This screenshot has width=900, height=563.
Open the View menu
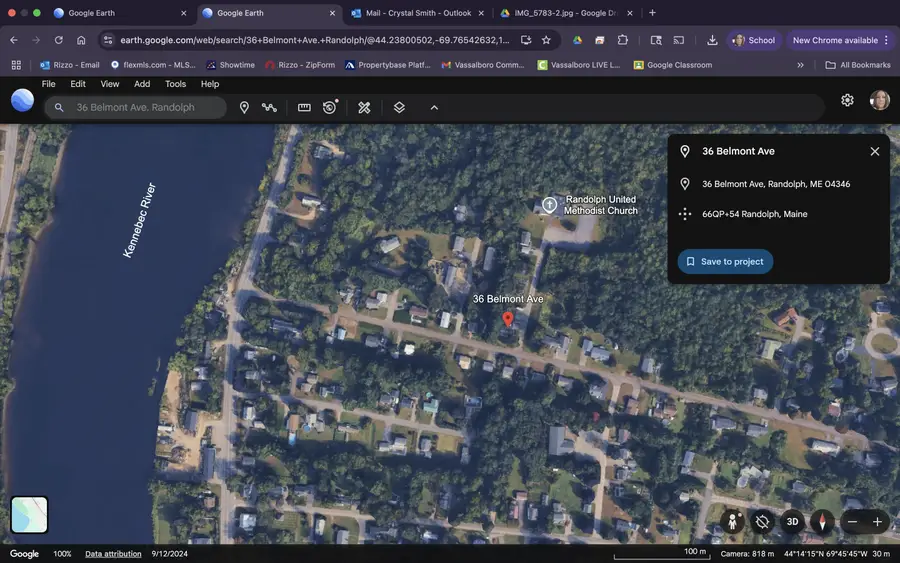pos(110,84)
